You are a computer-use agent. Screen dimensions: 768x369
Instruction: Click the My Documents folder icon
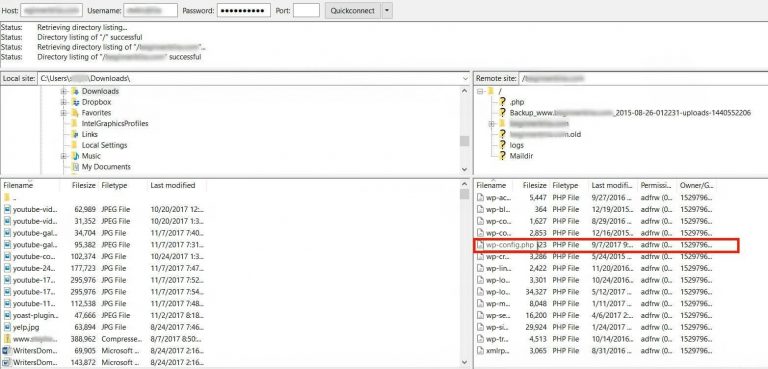click(75, 167)
